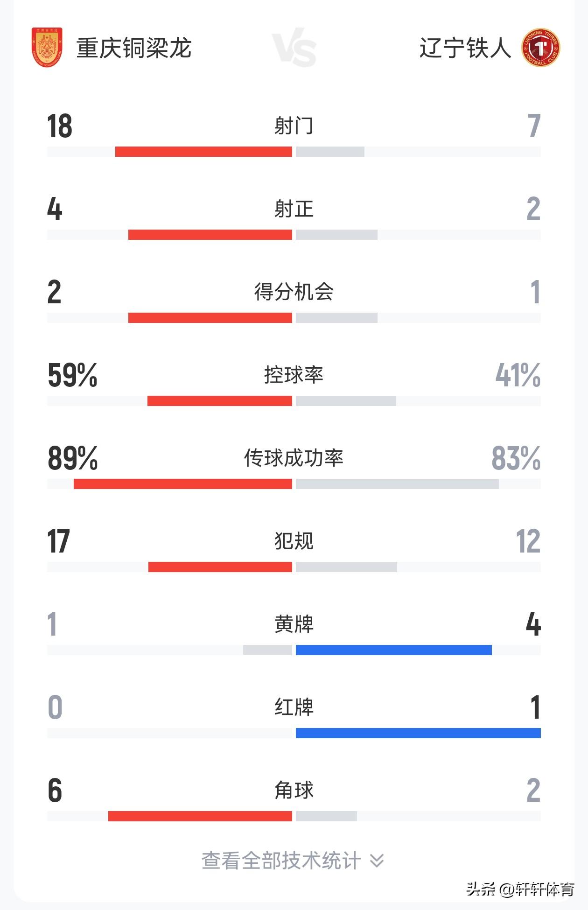Tap the VS logo between teams

294,48
